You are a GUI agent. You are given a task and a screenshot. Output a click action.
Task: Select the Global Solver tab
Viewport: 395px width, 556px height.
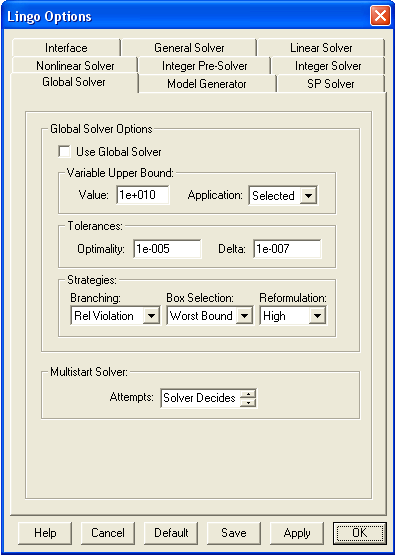[74, 82]
